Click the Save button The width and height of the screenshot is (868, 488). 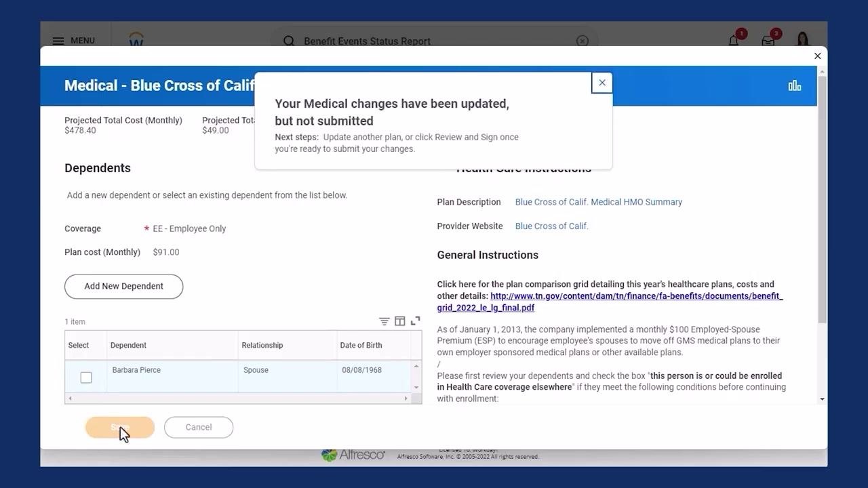(120, 427)
